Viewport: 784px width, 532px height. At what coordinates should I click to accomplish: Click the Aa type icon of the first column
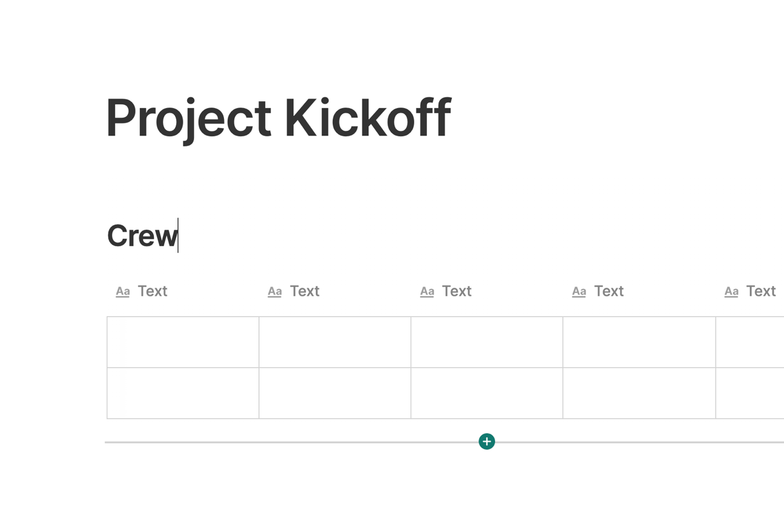(123, 291)
